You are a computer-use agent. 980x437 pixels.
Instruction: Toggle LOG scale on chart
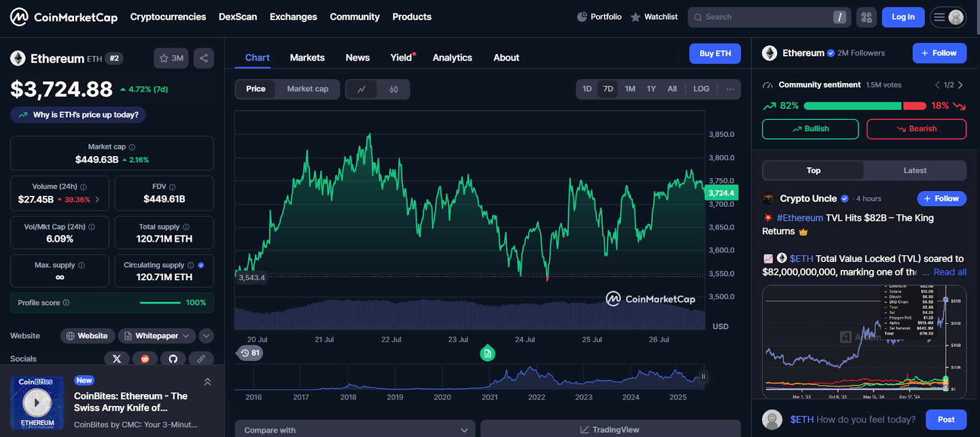(701, 89)
